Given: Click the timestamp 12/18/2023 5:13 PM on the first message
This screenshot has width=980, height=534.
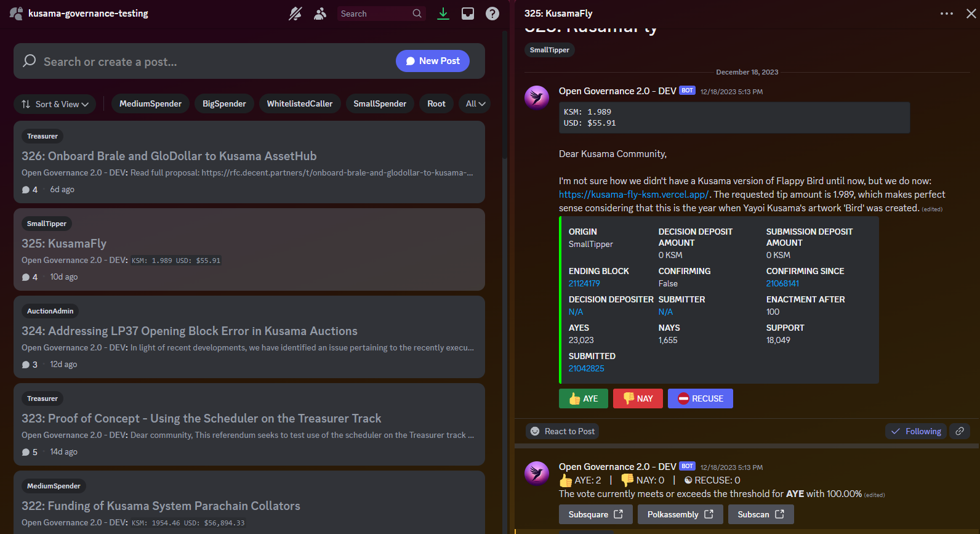Looking at the screenshot, I should point(731,92).
